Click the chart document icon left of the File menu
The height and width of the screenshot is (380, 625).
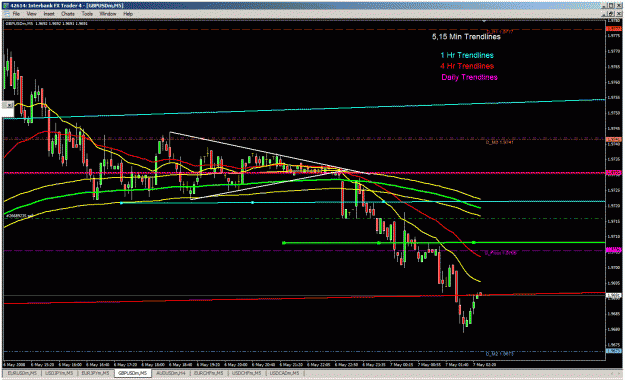point(6,14)
